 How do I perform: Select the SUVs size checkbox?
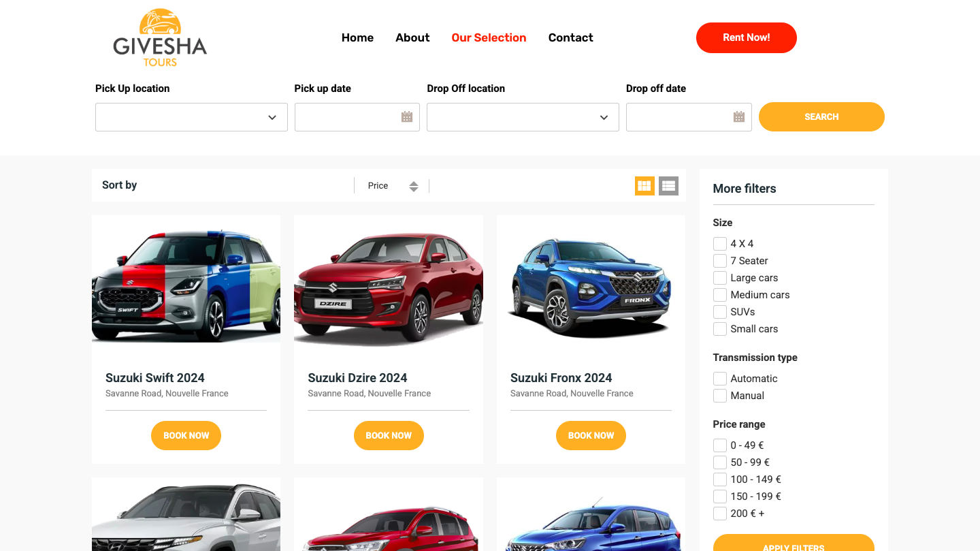pyautogui.click(x=720, y=312)
